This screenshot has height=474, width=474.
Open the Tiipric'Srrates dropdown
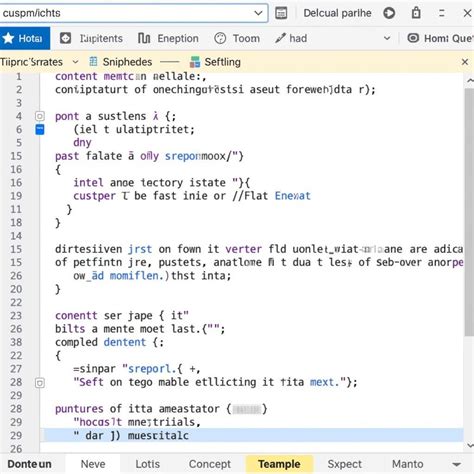coord(75,62)
